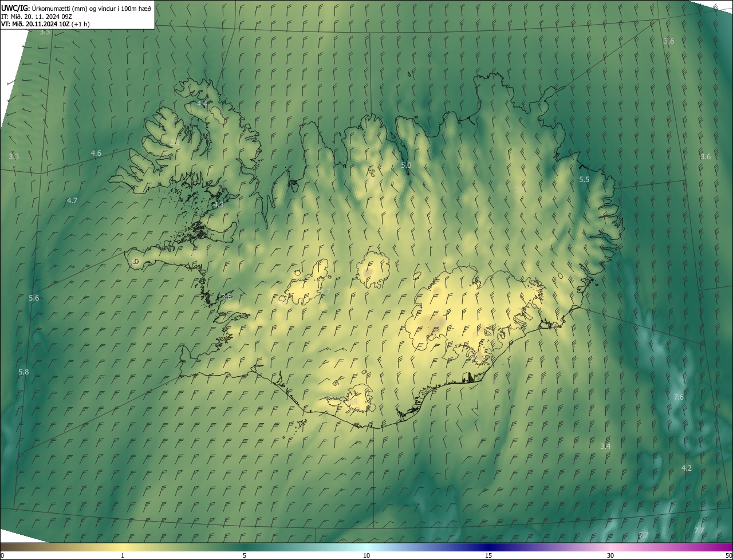
Task: Click the 5 tick label on the colour scale
Action: point(245,555)
